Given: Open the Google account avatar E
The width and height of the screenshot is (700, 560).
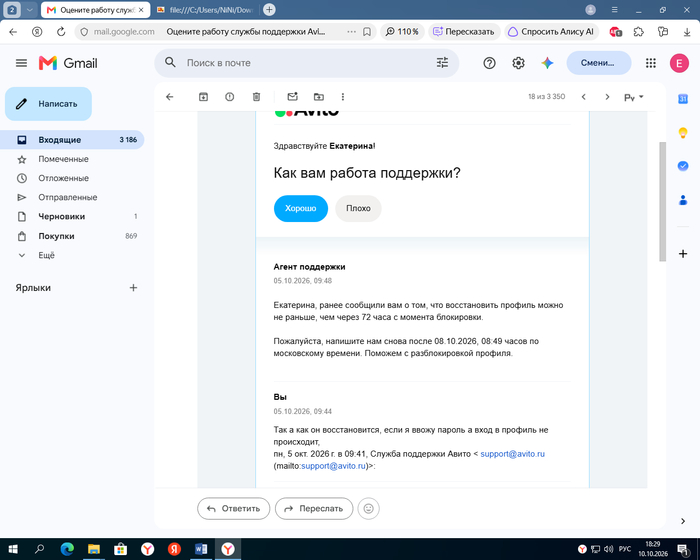Looking at the screenshot, I should coord(679,63).
